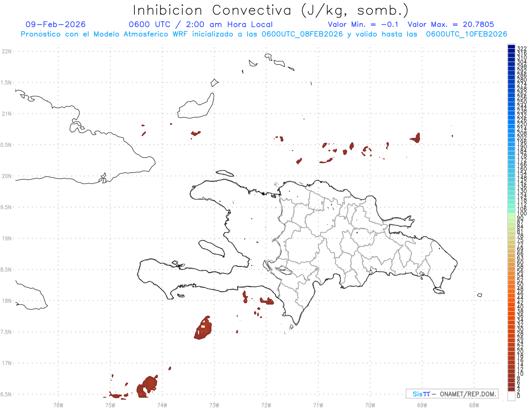Select the date text "09-Feb-2026"
The image size is (532, 411).
point(56,24)
